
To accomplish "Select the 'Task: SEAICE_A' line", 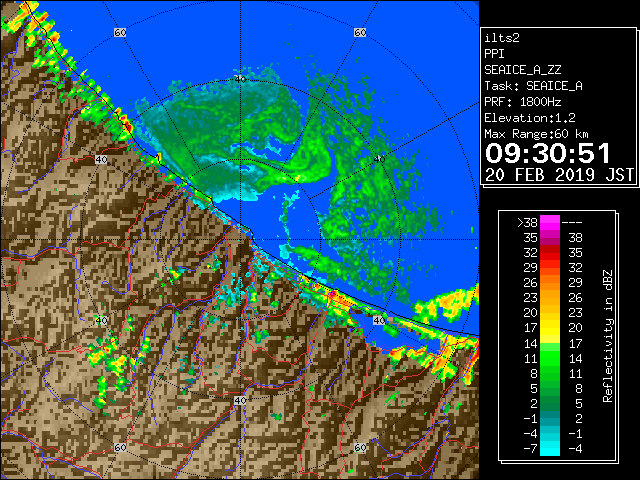I will coord(533,86).
